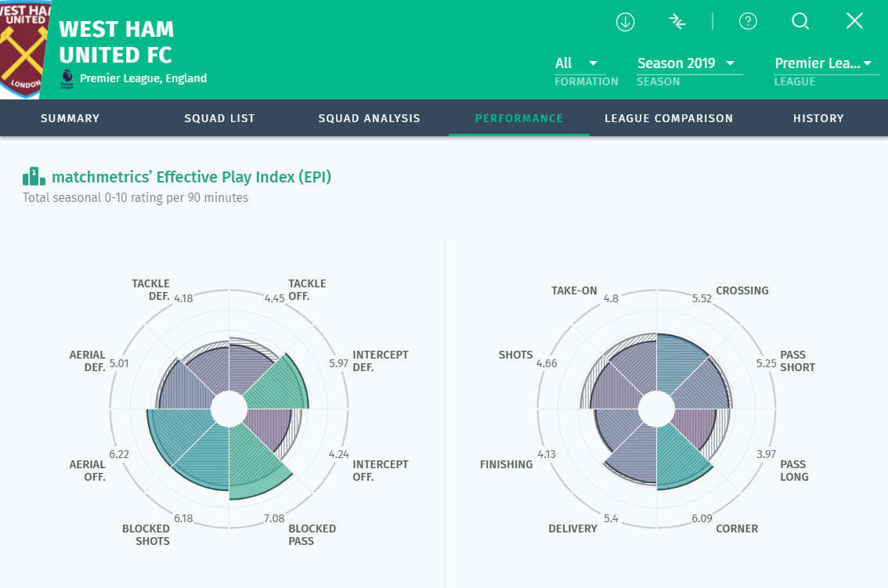Click the TACKLE DEF. radar label

[150, 290]
